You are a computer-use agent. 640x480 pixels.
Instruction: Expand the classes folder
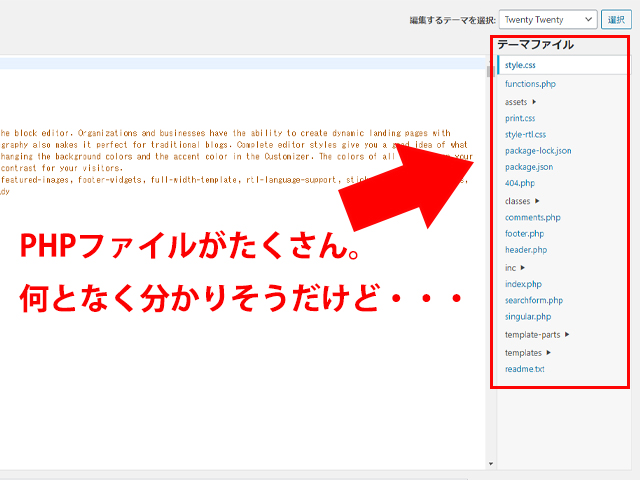tap(522, 201)
